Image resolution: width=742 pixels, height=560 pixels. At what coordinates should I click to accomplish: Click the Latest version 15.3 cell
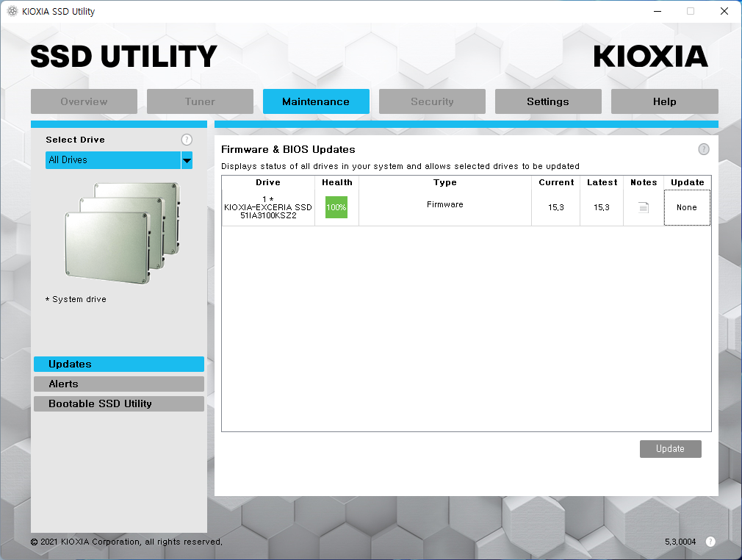(x=602, y=207)
